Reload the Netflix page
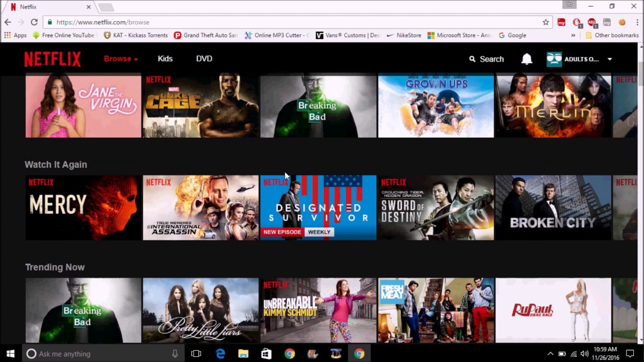 [34, 22]
